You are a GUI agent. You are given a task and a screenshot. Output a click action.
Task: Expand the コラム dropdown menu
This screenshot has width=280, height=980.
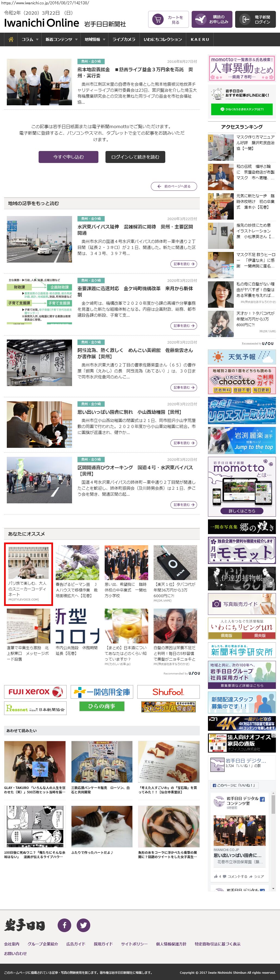click(30, 39)
